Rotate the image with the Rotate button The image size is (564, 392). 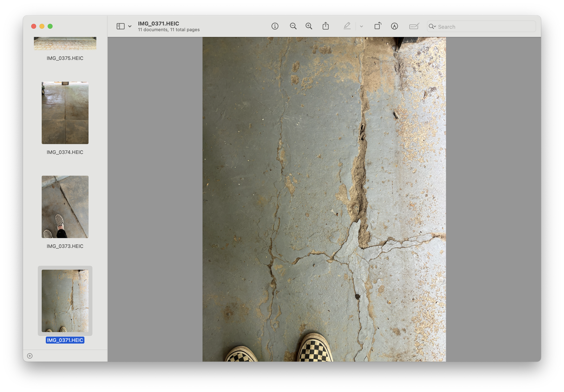click(x=378, y=26)
